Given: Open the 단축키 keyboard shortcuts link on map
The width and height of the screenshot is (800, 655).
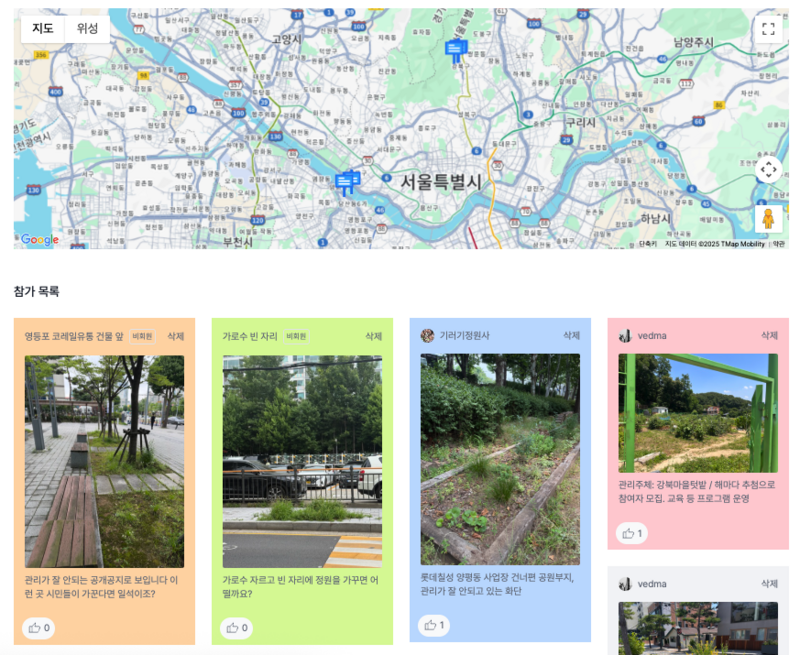Looking at the screenshot, I should pos(648,244).
